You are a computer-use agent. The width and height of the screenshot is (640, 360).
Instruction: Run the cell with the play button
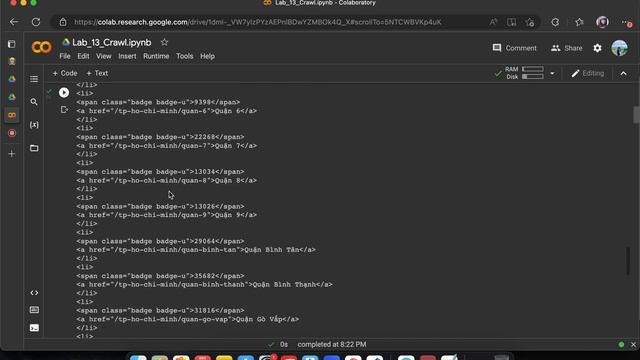tap(64, 93)
